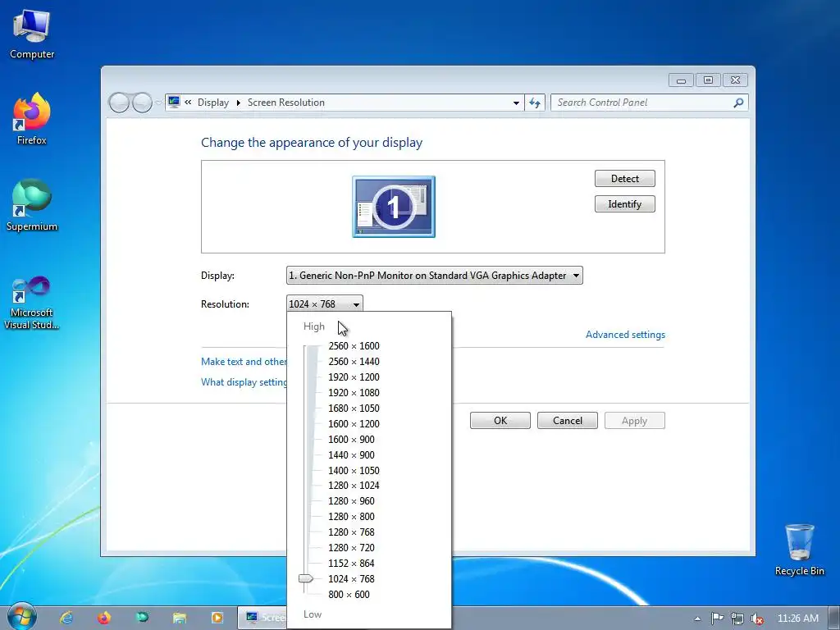Image resolution: width=840 pixels, height=630 pixels.
Task: Pick 1280 × 768 resolution
Action: pos(351,532)
